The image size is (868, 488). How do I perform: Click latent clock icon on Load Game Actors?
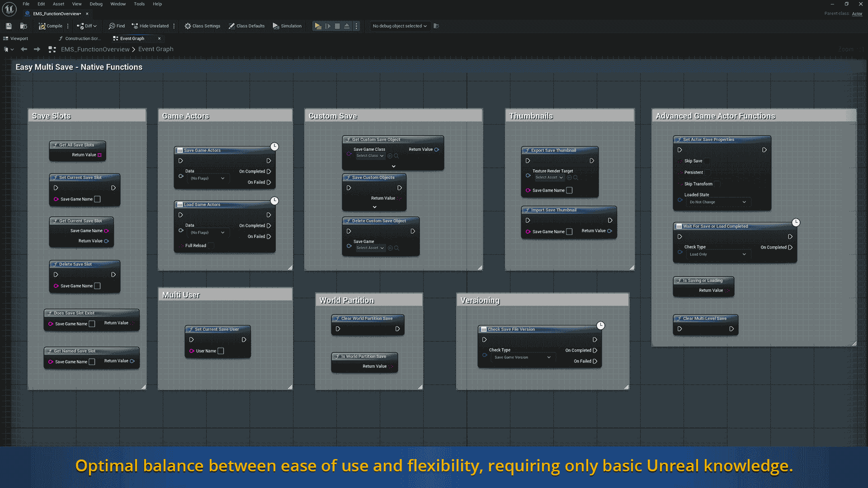point(274,201)
